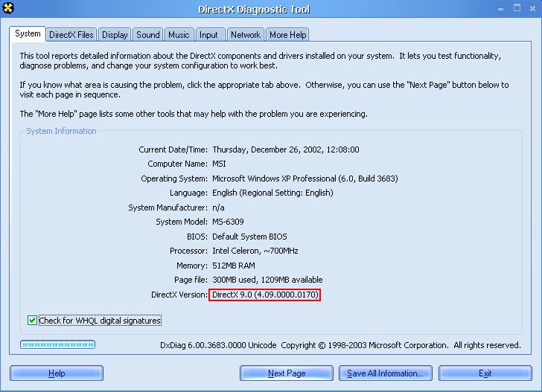
Task: Click the DirectX Version label
Action: [179, 295]
